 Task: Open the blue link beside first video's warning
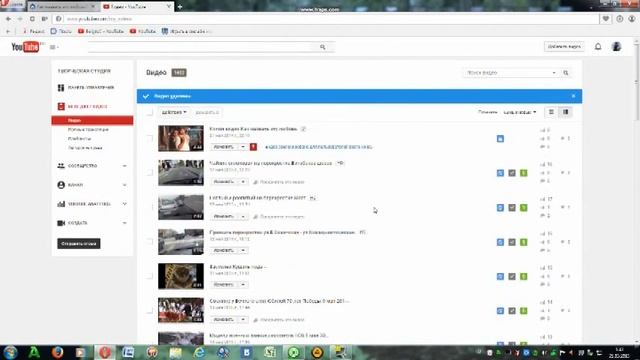click(x=319, y=147)
